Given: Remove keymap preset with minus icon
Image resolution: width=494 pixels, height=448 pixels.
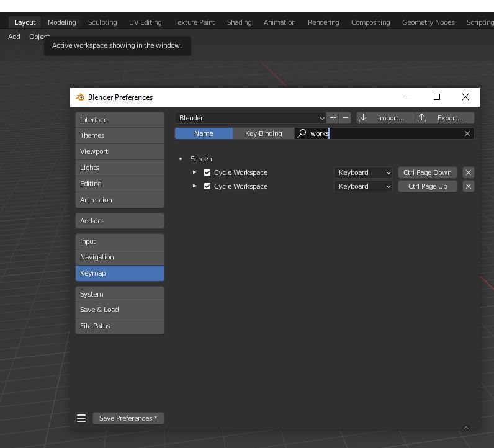Looking at the screenshot, I should point(345,118).
